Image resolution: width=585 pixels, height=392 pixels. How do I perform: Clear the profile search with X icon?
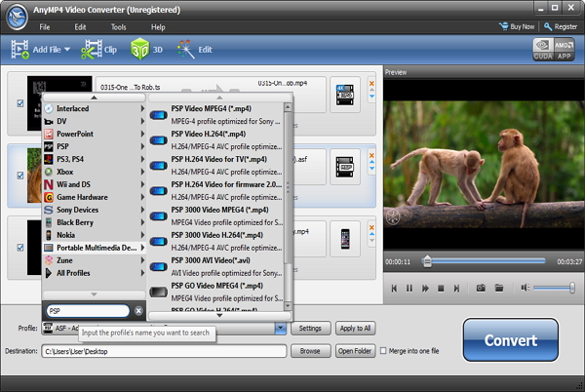(x=138, y=311)
